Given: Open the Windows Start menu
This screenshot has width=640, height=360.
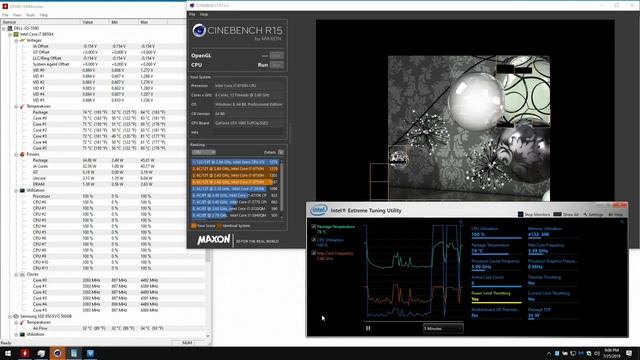Looking at the screenshot, I should [8, 353].
